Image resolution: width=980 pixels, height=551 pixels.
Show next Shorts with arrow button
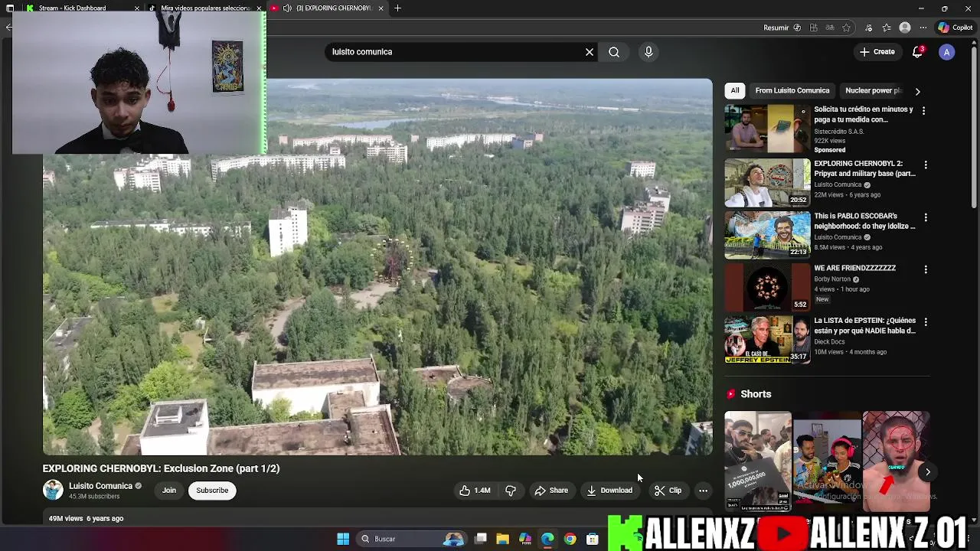pyautogui.click(x=927, y=472)
